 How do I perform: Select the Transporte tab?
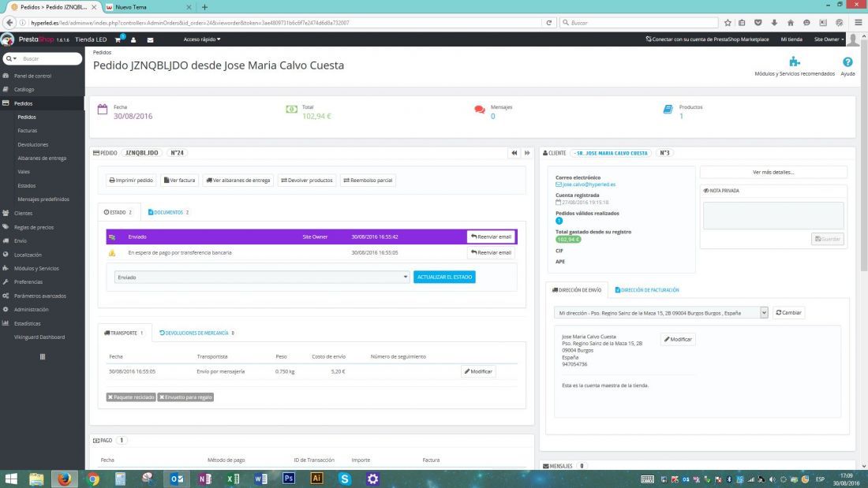tap(123, 333)
